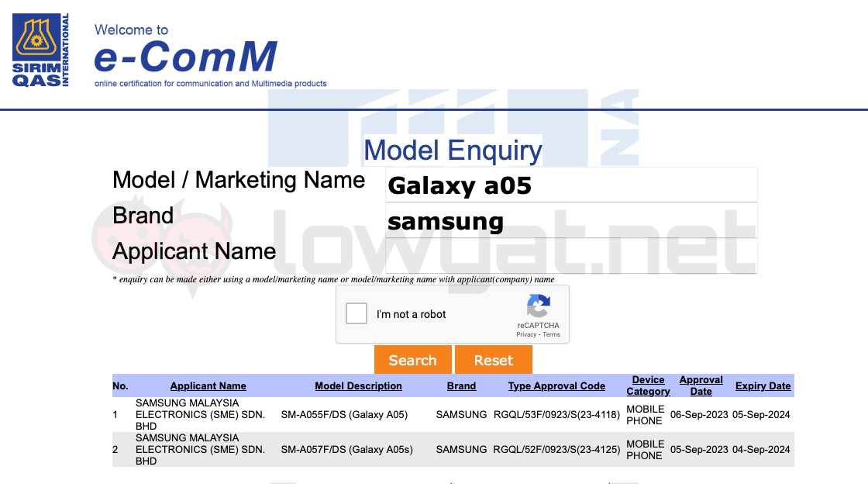Click the Model Enquiry heading

coord(453,150)
